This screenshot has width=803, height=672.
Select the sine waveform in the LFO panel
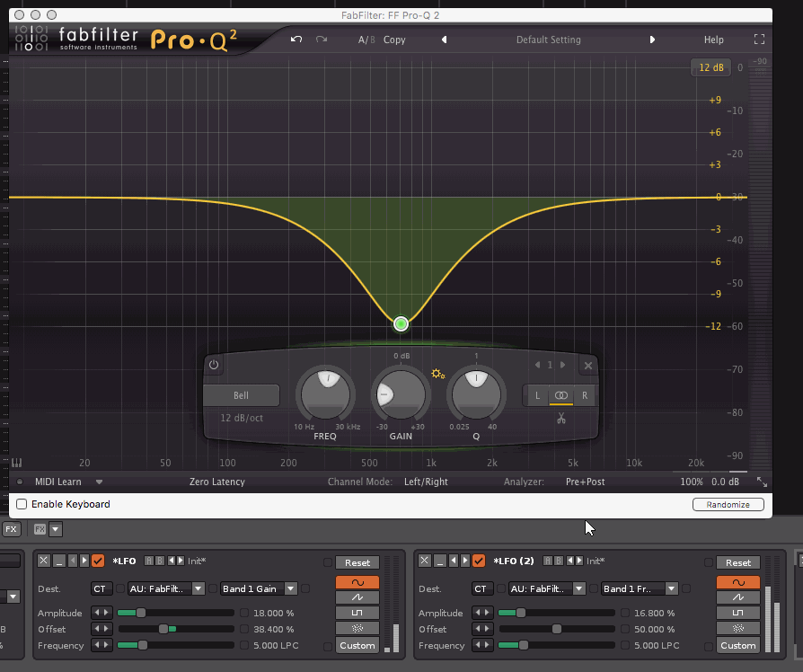(357, 582)
